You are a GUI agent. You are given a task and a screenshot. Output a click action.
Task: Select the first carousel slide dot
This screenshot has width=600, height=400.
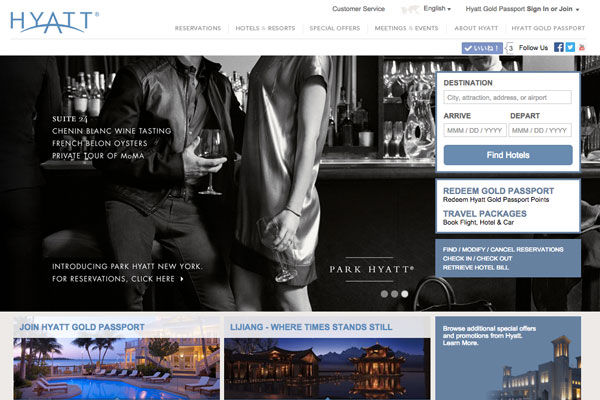click(384, 294)
